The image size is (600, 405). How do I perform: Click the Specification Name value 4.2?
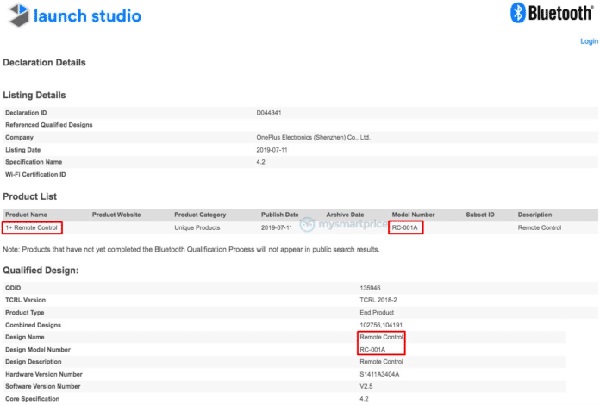pos(261,162)
